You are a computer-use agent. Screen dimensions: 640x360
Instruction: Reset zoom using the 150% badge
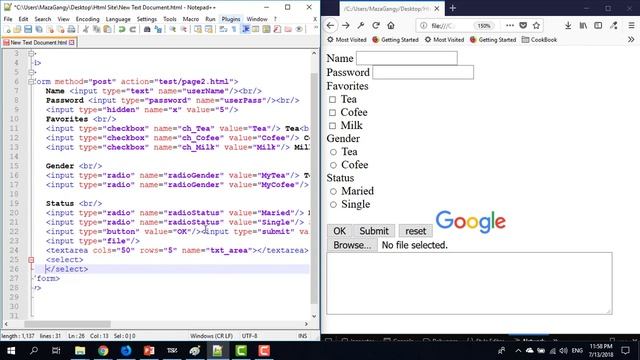(x=484, y=25)
